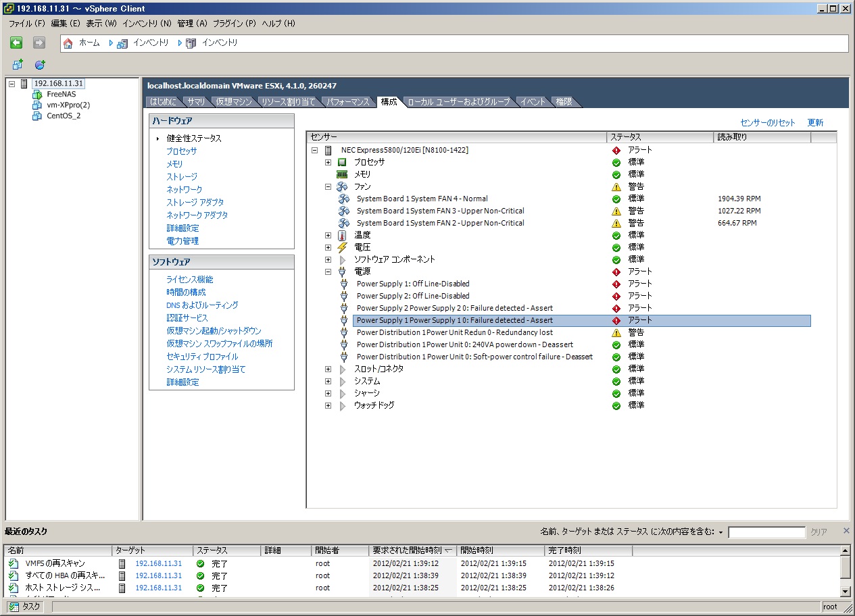Click the ステータス sensor column header
855x616 pixels.
pos(660,137)
